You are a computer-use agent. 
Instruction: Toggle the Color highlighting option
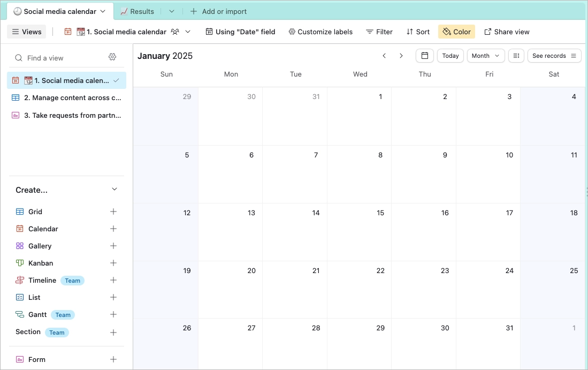click(x=456, y=32)
